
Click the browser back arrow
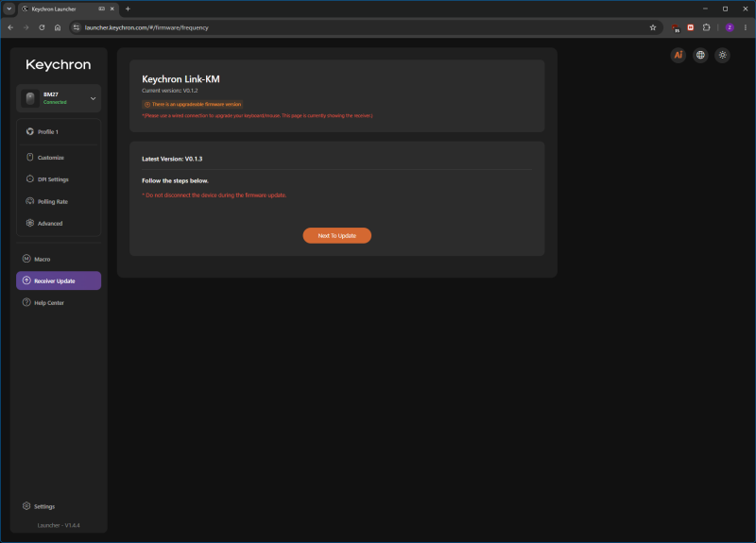coord(10,27)
